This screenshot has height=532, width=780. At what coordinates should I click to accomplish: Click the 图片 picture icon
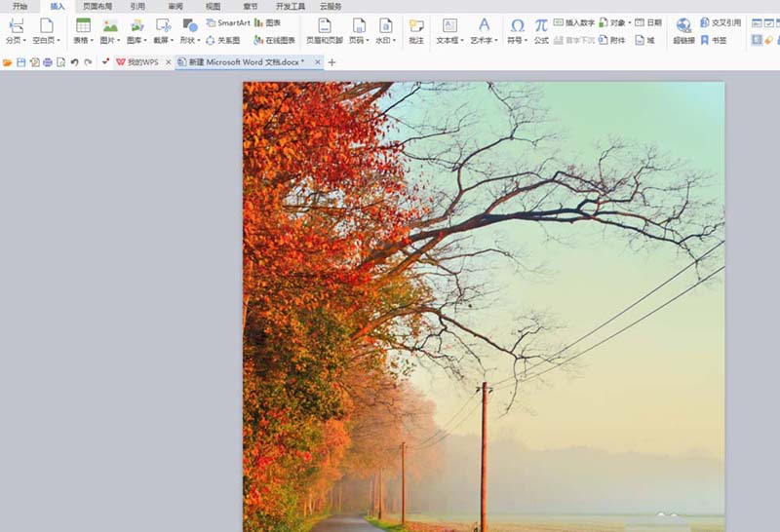pos(110,26)
